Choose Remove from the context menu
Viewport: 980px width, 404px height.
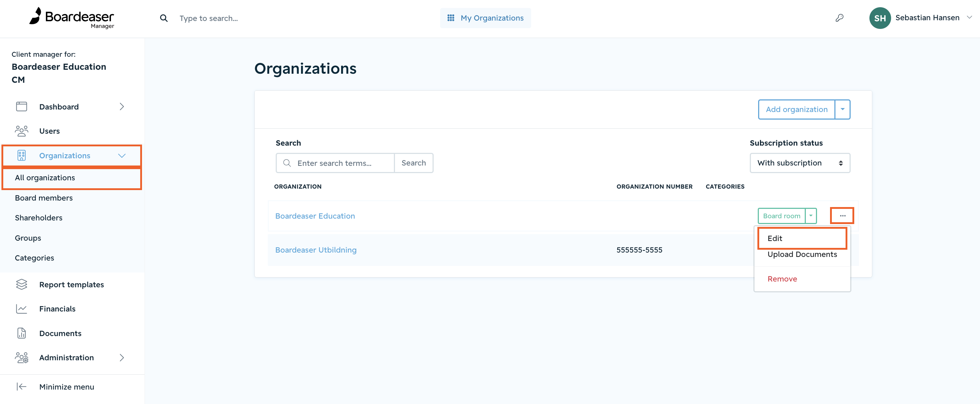[x=782, y=279]
